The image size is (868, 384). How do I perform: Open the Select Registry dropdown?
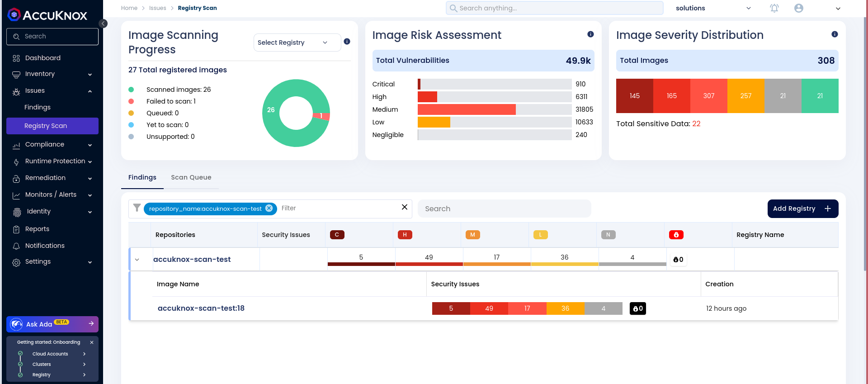tap(297, 43)
